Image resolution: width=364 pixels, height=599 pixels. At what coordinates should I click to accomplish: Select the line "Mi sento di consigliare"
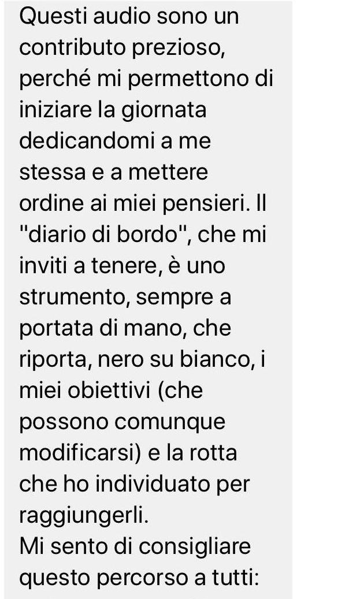point(135,546)
